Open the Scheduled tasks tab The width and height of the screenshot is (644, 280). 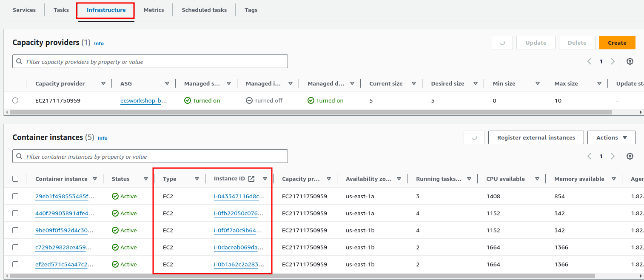tap(204, 10)
